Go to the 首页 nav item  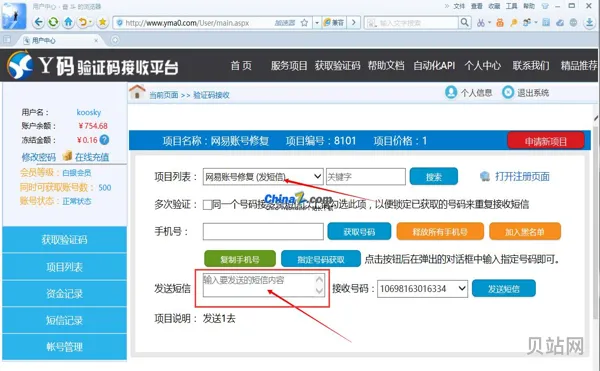pyautogui.click(x=241, y=65)
